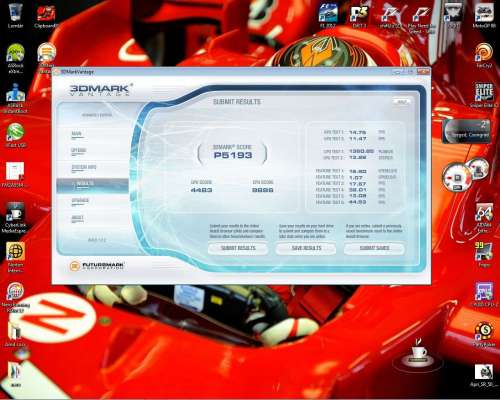500x400 pixels.
Task: Click the SAVE RESULTS button
Action: pos(306,248)
